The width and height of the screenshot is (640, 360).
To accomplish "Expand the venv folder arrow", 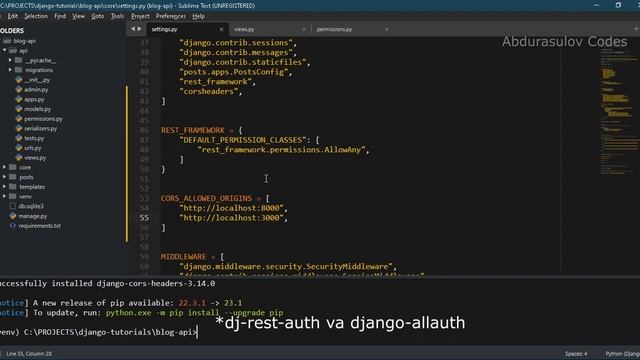I will (4, 196).
